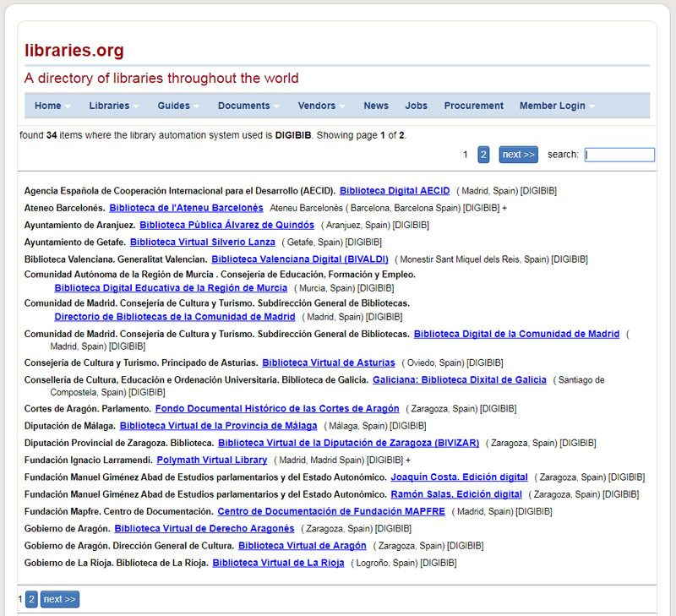Open Biblioteca Digital de la Comunidad de Madrid

click(x=516, y=334)
